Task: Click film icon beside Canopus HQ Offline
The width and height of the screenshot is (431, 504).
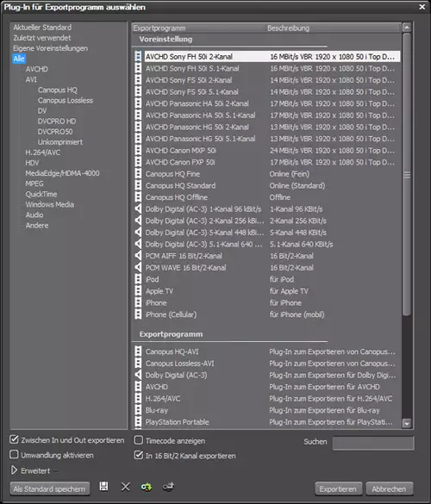Action: point(138,197)
